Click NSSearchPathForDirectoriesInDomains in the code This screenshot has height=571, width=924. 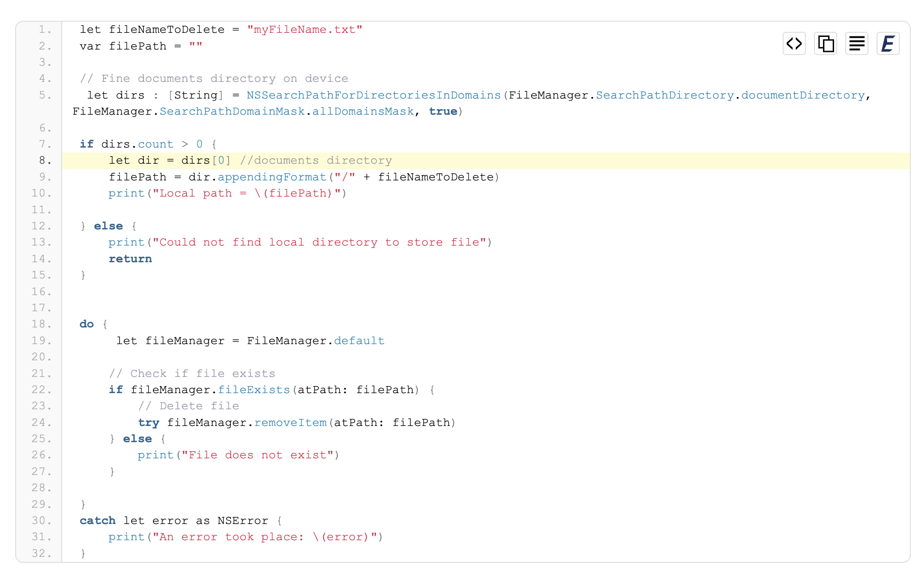tap(373, 96)
